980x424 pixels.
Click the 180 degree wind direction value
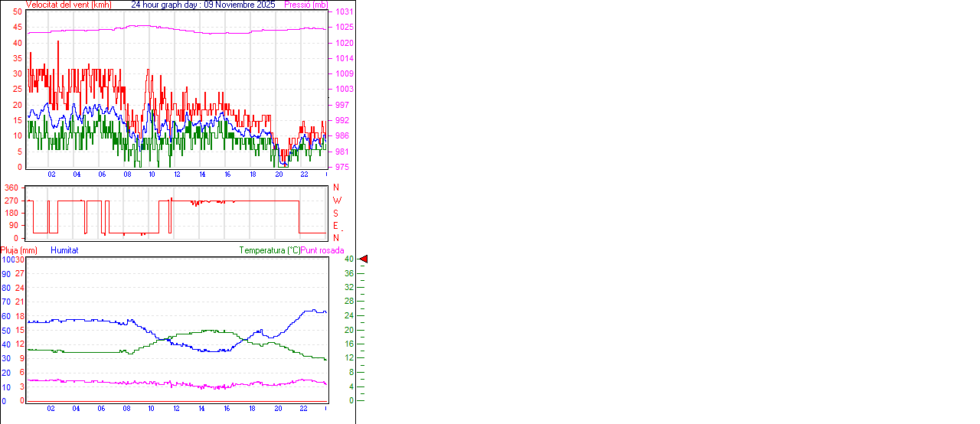(x=11, y=213)
